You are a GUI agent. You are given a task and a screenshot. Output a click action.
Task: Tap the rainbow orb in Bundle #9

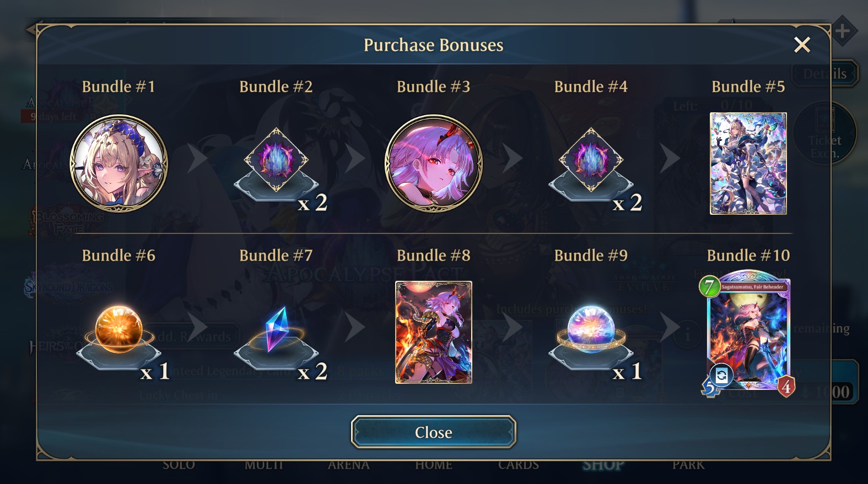(591, 329)
